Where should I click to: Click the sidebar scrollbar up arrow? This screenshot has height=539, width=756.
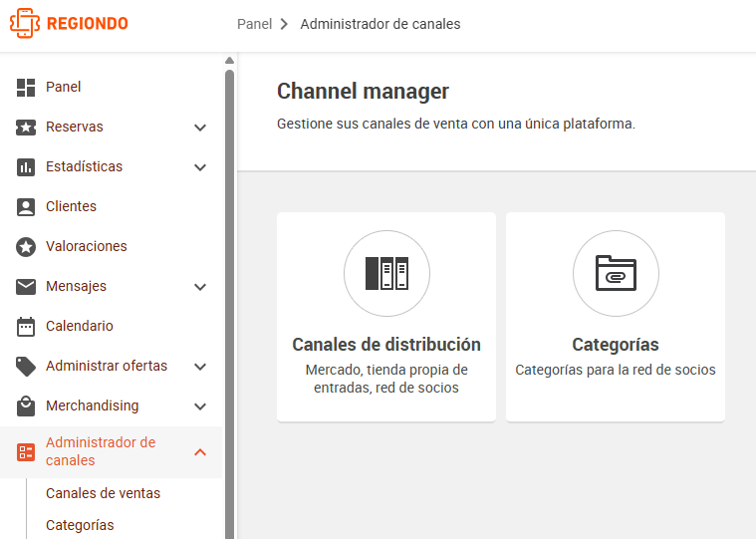coord(229,60)
